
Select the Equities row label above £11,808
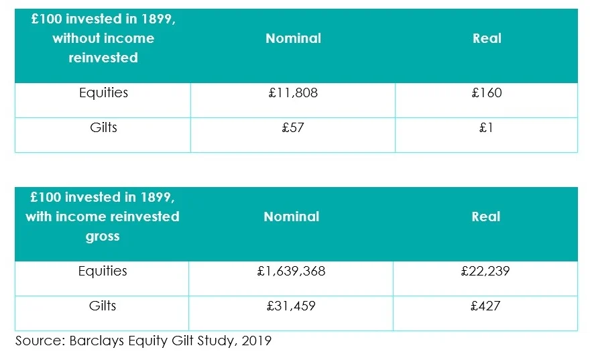click(x=103, y=93)
